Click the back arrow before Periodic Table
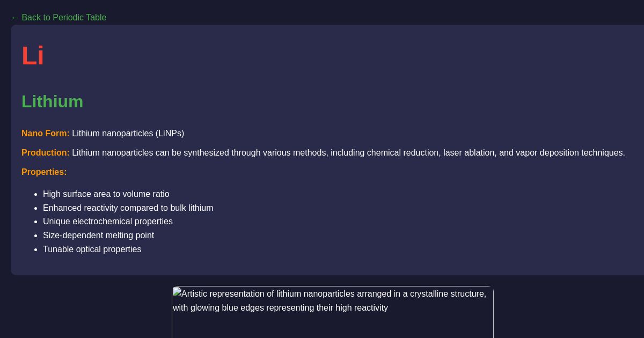Screen dimensions: 644x338 click(15, 18)
